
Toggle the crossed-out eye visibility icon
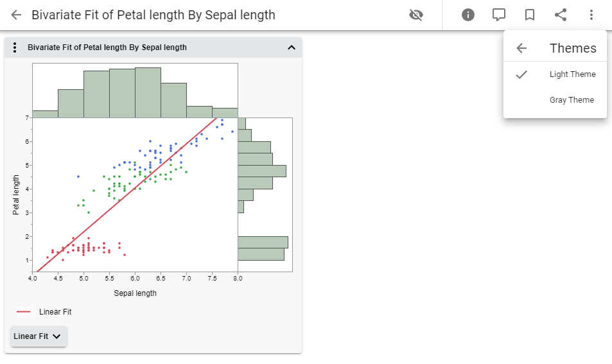point(416,15)
